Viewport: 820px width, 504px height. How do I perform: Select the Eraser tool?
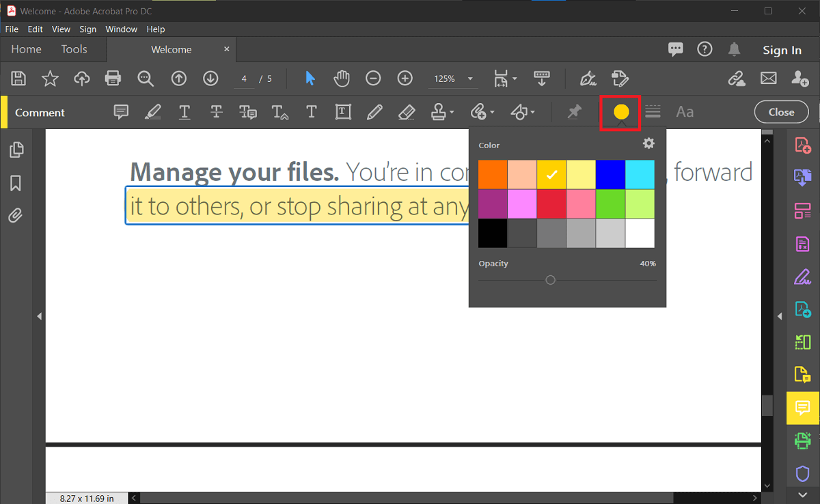406,111
